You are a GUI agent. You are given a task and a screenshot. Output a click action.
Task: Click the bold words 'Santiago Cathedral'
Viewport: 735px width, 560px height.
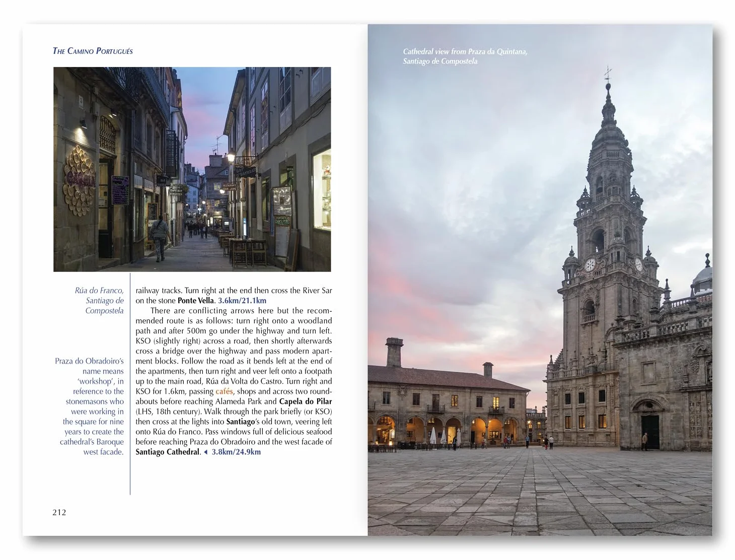point(168,452)
